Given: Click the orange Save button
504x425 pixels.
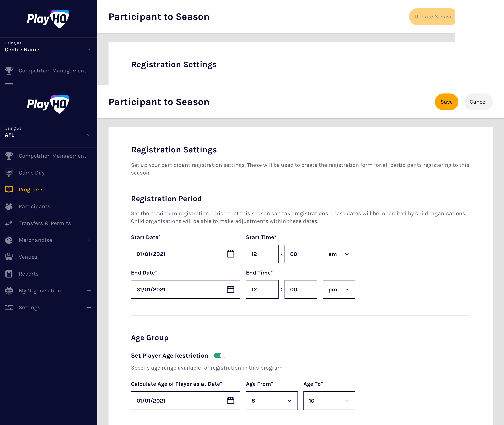Looking at the screenshot, I should (446, 102).
